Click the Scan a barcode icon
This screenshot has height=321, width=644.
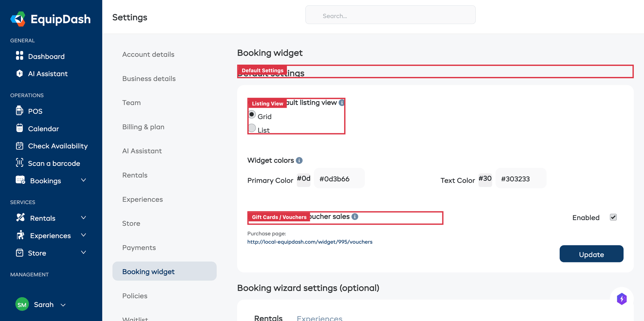click(x=20, y=163)
